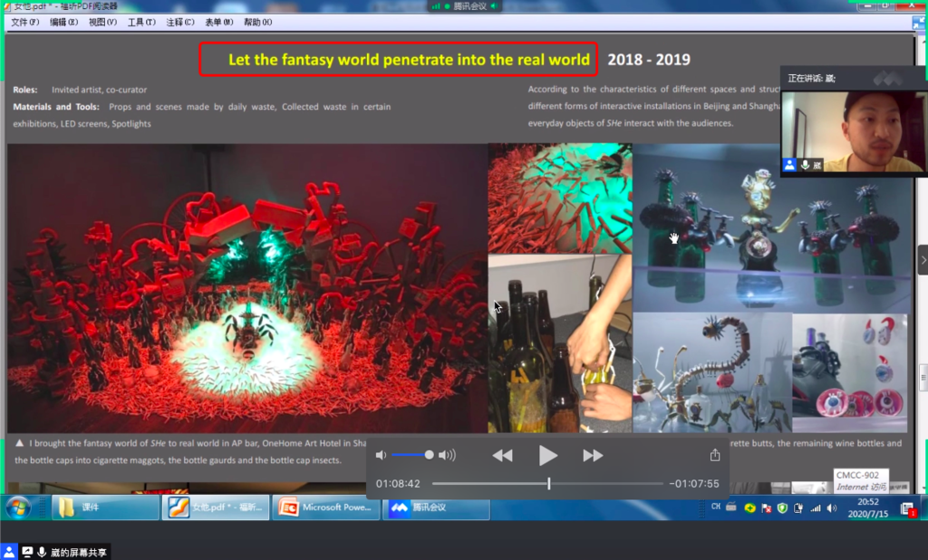Click the microphone icon in webcam overlay

(805, 165)
